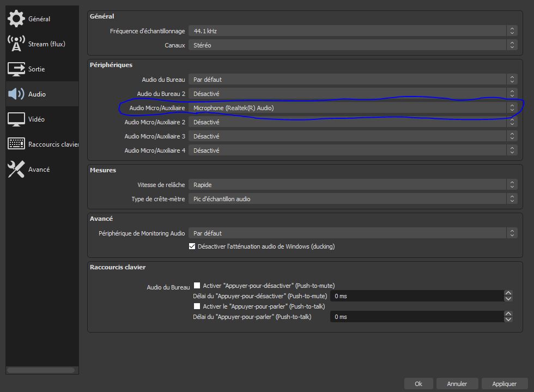The height and width of the screenshot is (392, 534).
Task: Click the Vidéo monitor icon
Action: 16,119
